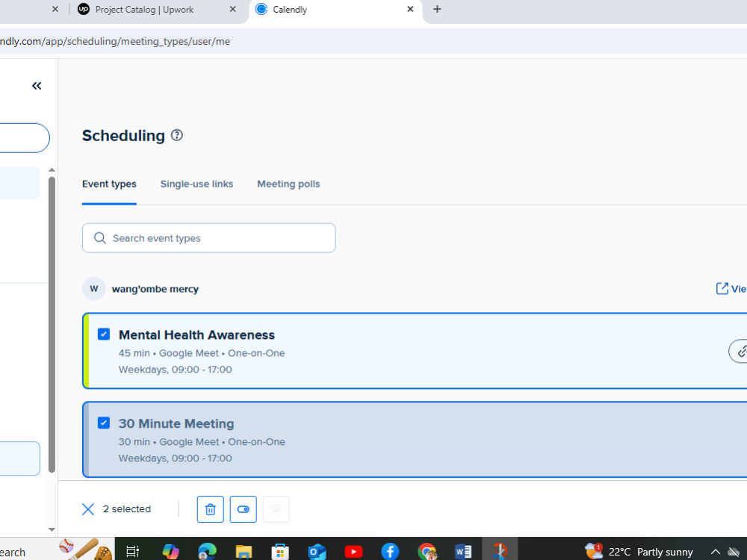Screen dimensions: 747x560
Task: Show hidden system tray icons
Action: coord(715,552)
